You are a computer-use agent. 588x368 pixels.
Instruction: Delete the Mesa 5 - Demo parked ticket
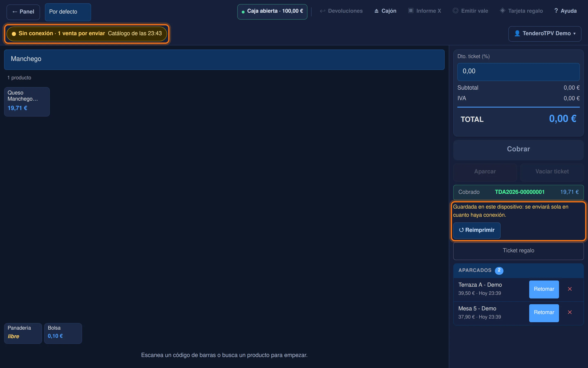click(570, 312)
